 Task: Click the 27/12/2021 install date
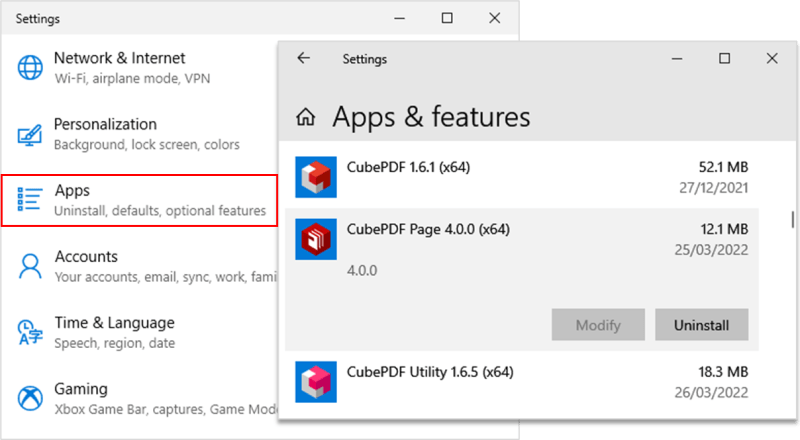714,188
